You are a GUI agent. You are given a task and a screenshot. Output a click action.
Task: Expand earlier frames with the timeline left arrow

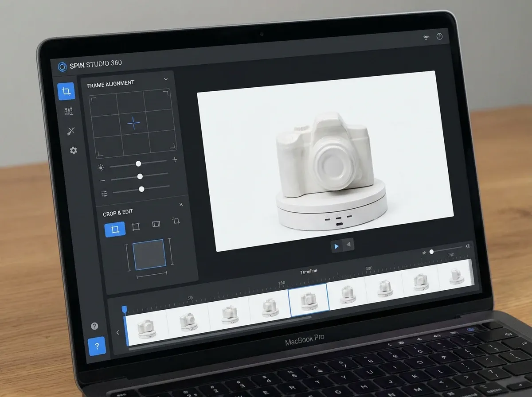tap(117, 332)
